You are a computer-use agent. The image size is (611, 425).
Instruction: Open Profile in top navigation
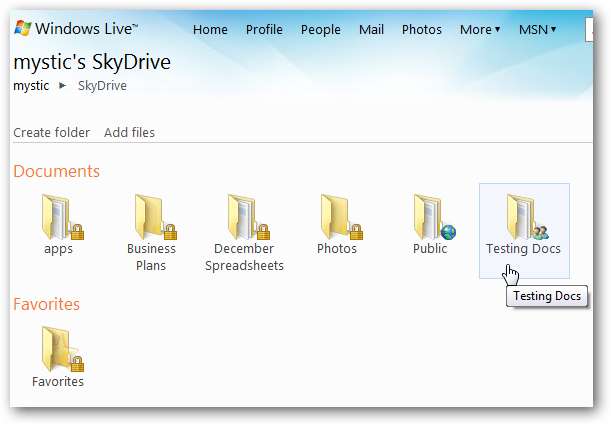(264, 30)
